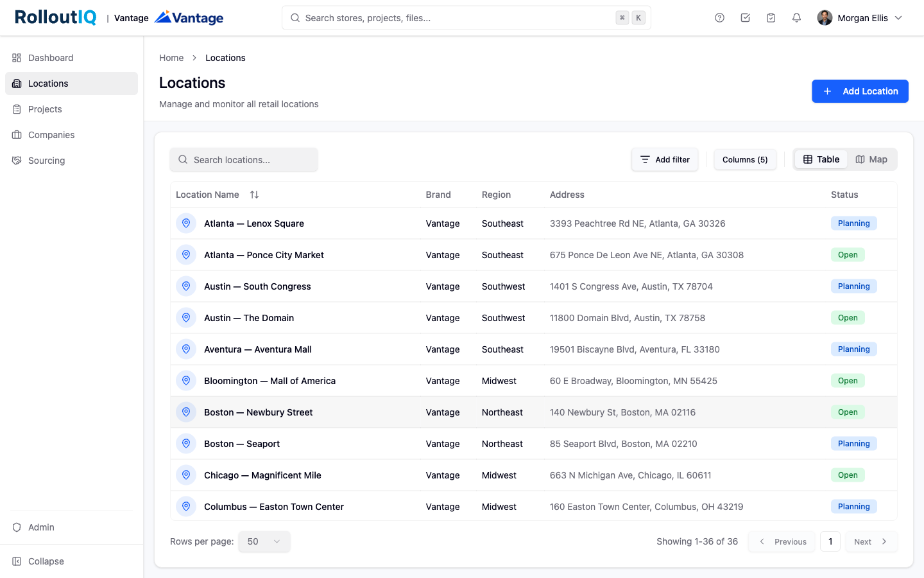Click address 11800 Domain Blvd, Austin

point(628,318)
